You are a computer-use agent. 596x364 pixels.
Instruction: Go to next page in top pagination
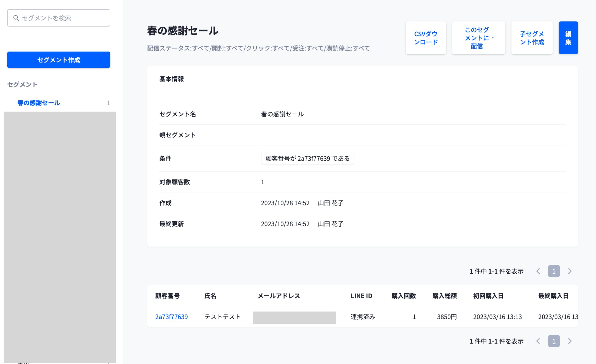(x=570, y=271)
